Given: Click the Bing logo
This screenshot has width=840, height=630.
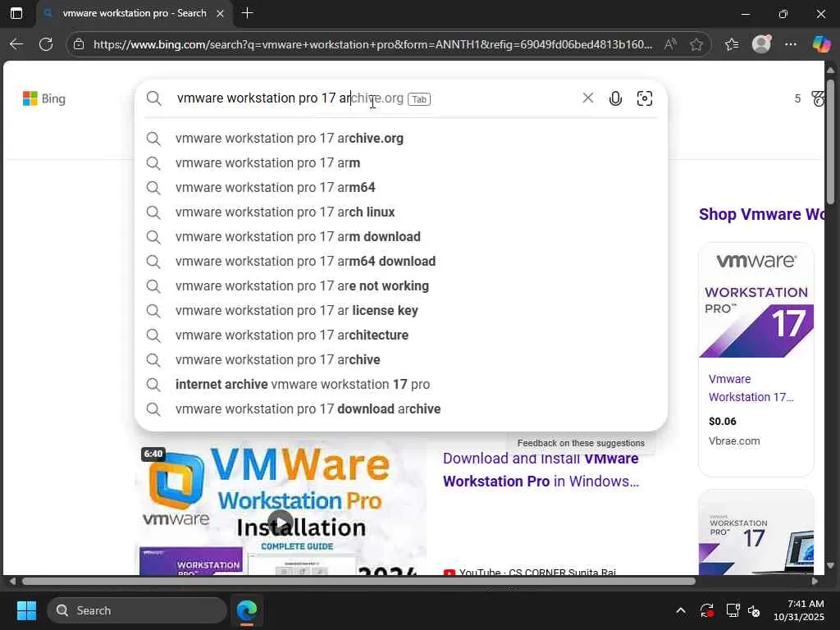Looking at the screenshot, I should (44, 98).
